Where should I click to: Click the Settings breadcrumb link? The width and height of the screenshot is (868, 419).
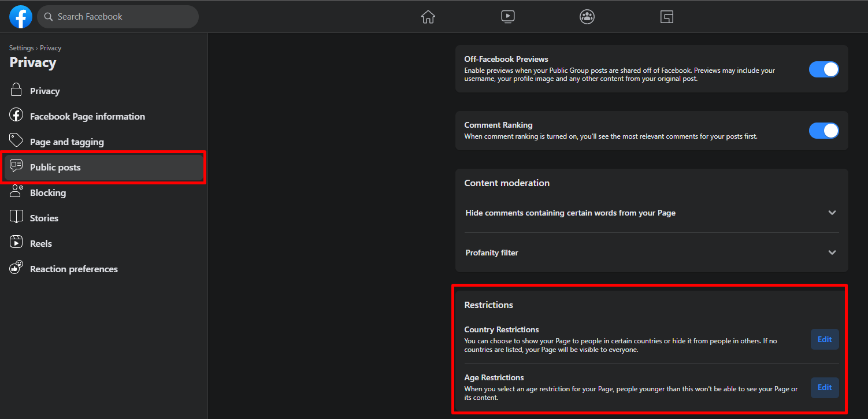coord(21,48)
